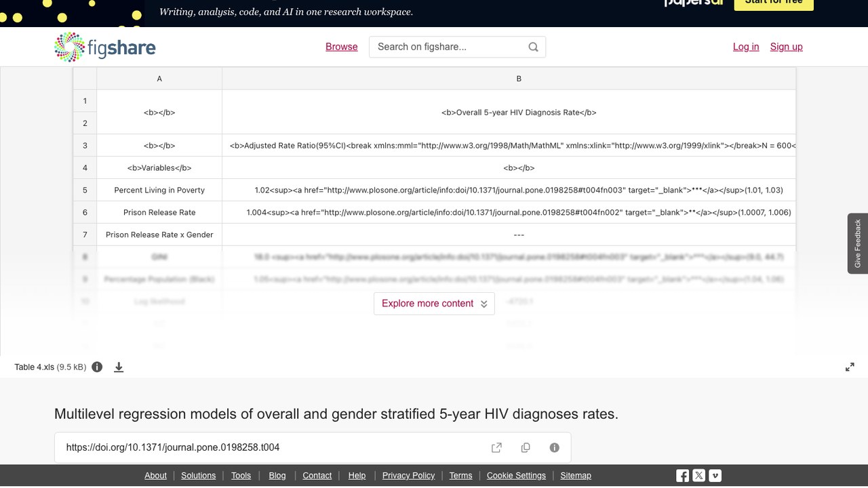Click the 'Overall 5-year HIV Diagnosis Rate' cell

click(509, 113)
